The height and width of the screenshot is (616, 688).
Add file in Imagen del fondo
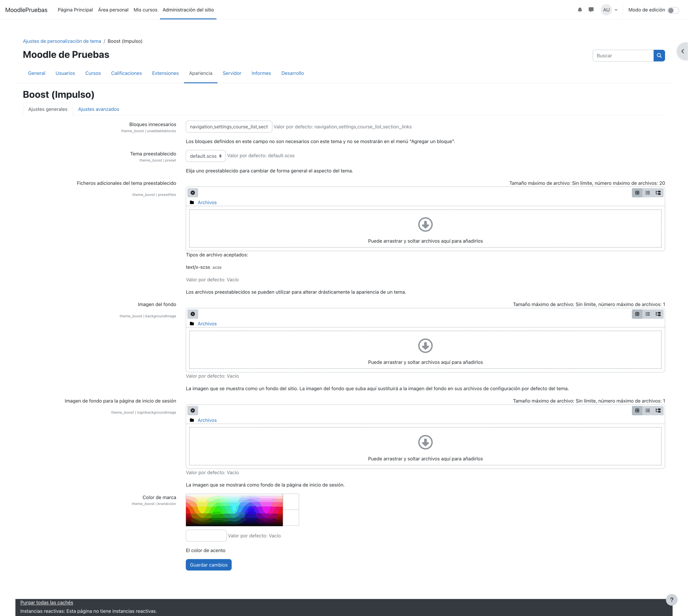(193, 314)
